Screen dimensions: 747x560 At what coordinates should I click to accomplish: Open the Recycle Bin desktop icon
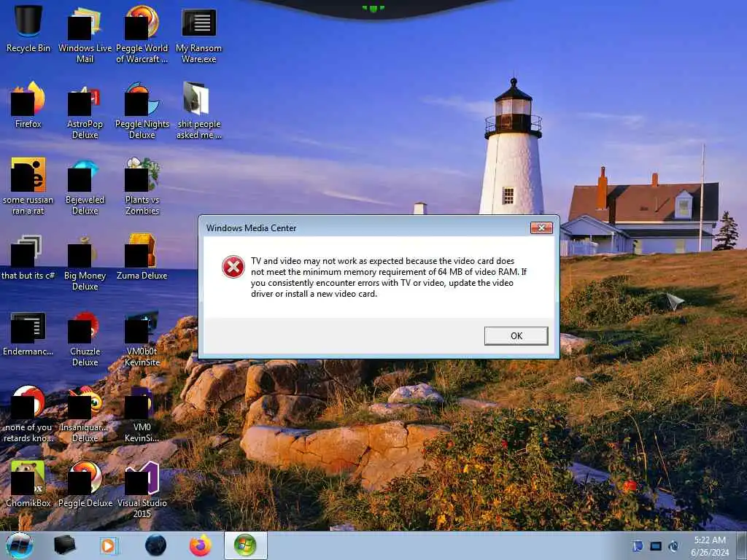pyautogui.click(x=28, y=28)
